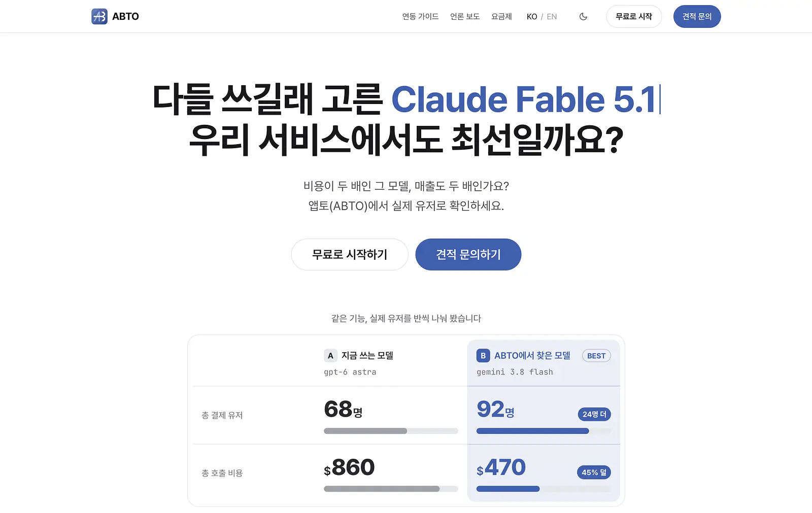Select KO language option

coord(532,17)
